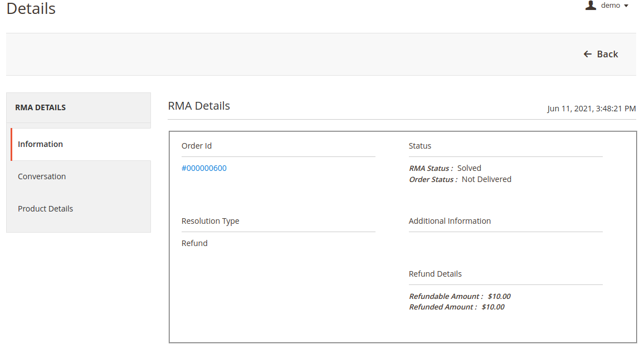
Task: Open the demo user menu
Action: coord(610,5)
